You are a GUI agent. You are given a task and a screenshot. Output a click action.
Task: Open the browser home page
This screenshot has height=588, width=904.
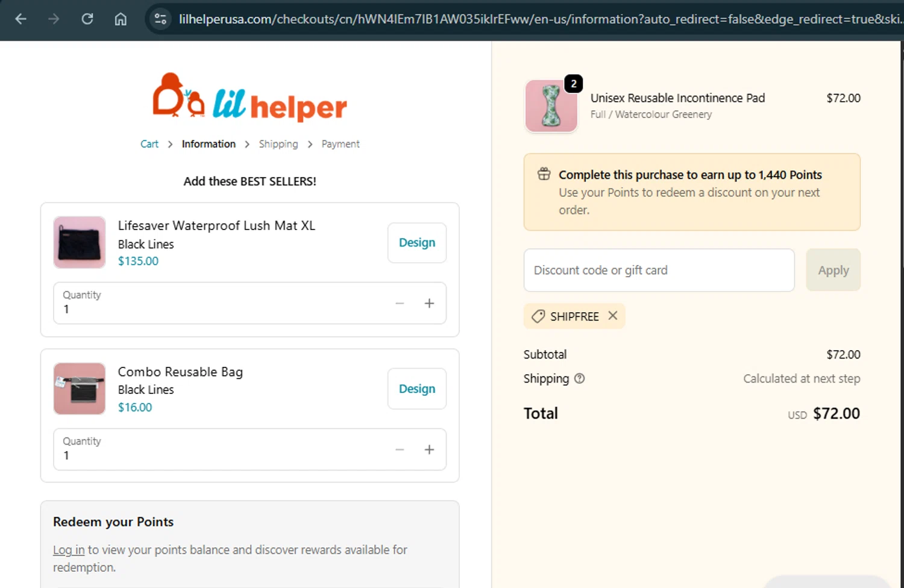121,19
